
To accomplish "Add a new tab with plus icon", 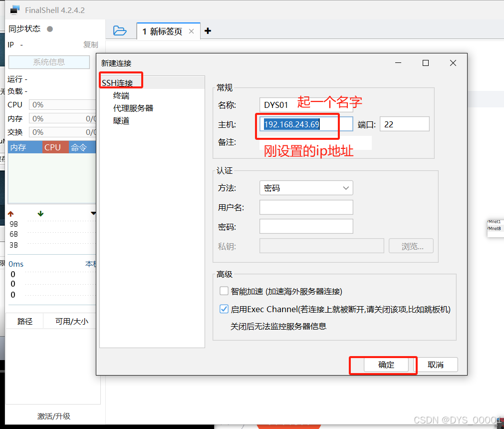I will pyautogui.click(x=208, y=31).
